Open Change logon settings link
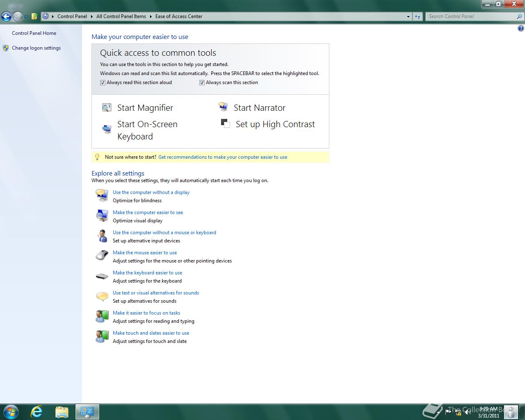Screen dimensions: 525x420 [36, 48]
